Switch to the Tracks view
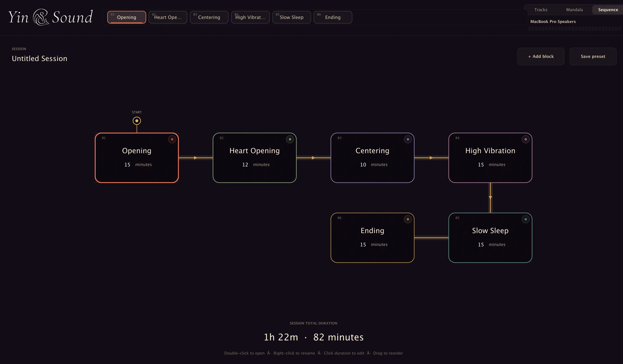This screenshot has width=623, height=364. (541, 10)
